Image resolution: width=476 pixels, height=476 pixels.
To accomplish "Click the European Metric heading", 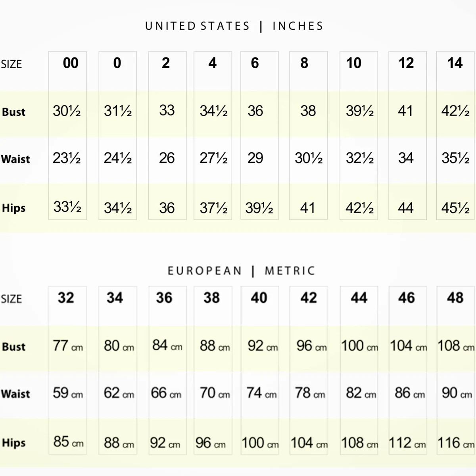I will (x=241, y=271).
